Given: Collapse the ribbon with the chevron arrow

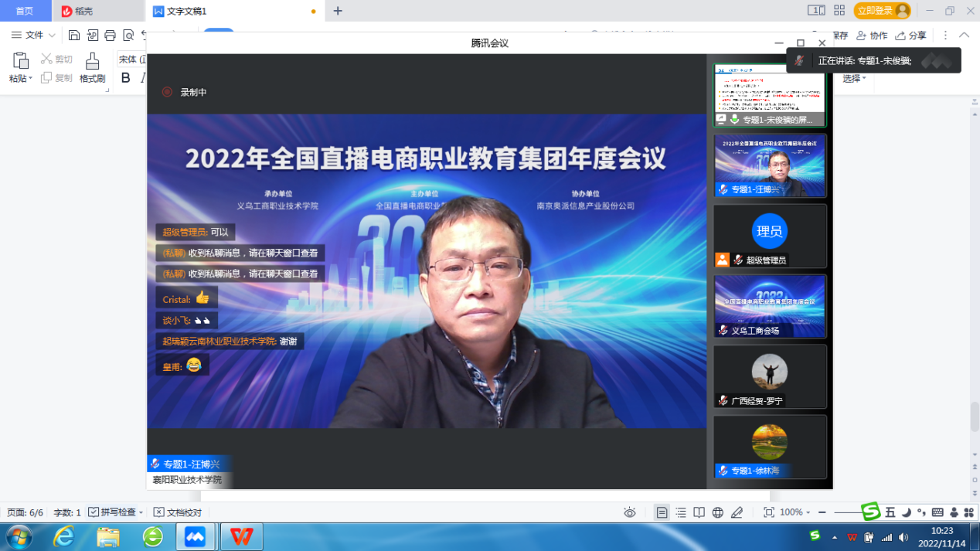Looking at the screenshot, I should (x=964, y=35).
